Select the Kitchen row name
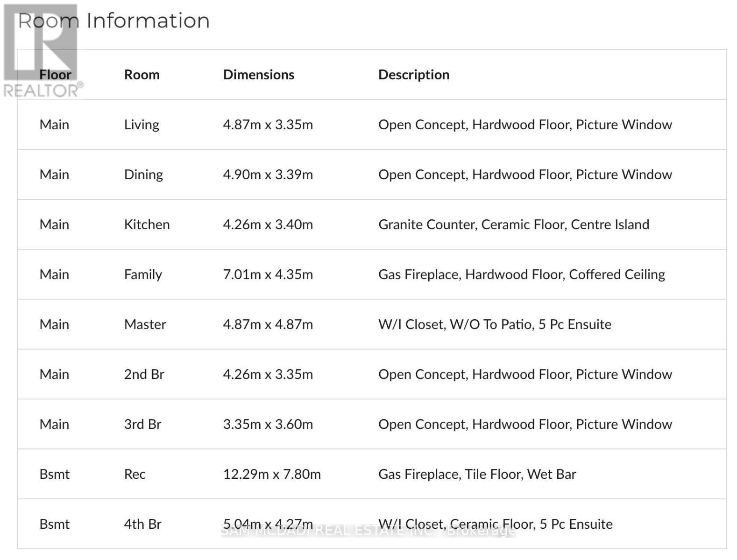This screenshot has height=560, width=737. pos(147,224)
